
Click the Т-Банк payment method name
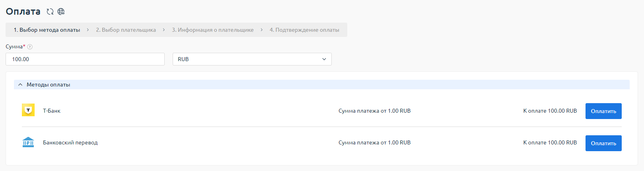point(52,111)
